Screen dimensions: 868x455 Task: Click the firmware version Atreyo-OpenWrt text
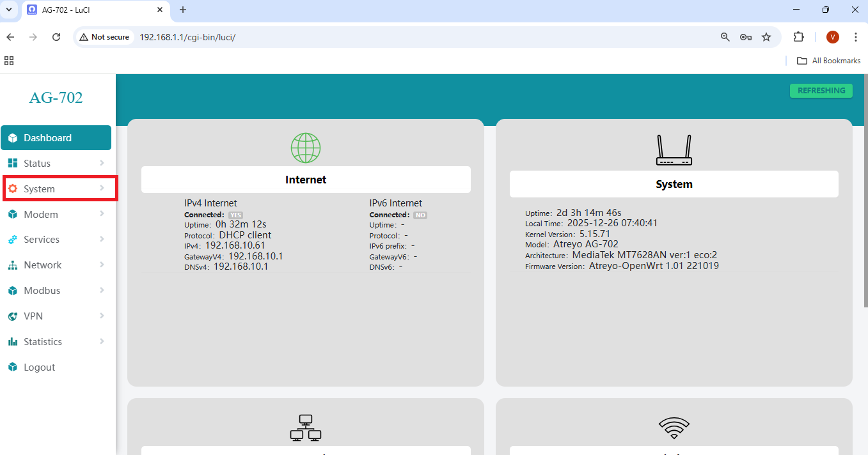[654, 266]
